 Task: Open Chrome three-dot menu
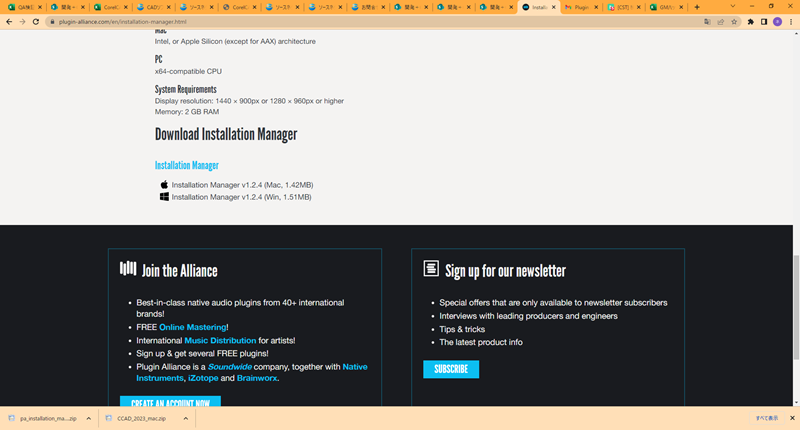pyautogui.click(x=791, y=22)
